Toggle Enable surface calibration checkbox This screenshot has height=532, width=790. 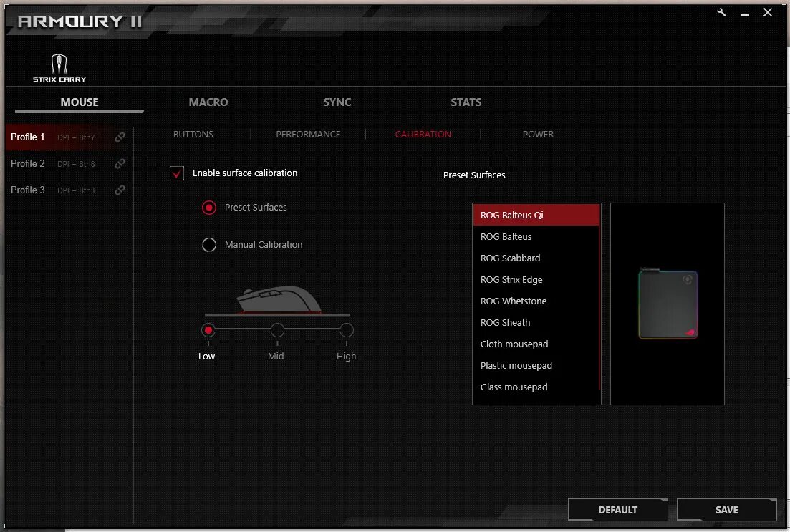point(177,173)
